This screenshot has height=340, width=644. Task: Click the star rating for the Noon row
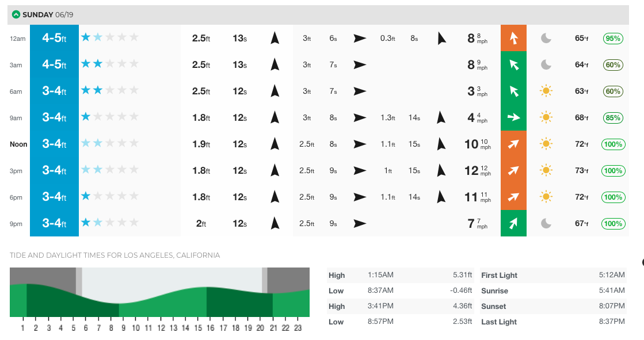pos(109,144)
